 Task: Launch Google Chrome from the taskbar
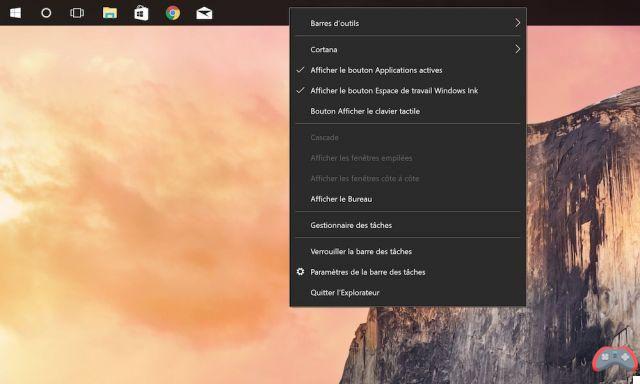[x=173, y=13]
